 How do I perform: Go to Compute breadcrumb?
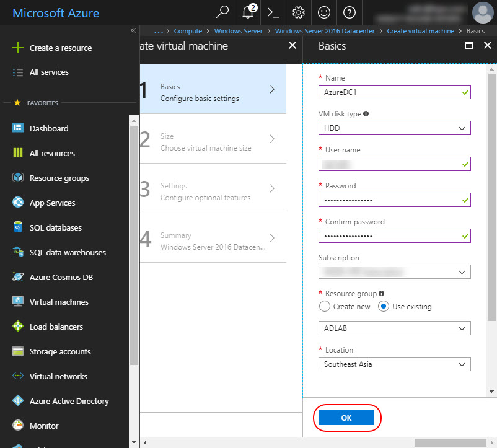pos(188,31)
